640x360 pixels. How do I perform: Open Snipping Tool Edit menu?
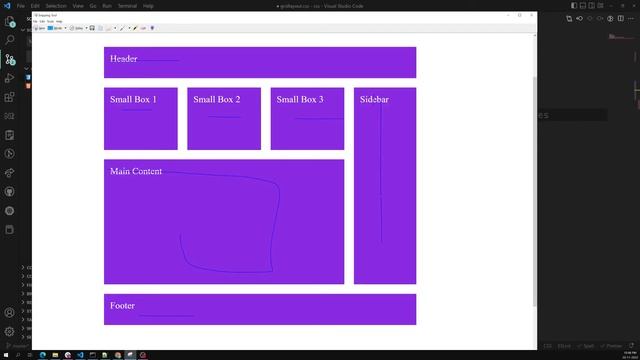point(42,21)
